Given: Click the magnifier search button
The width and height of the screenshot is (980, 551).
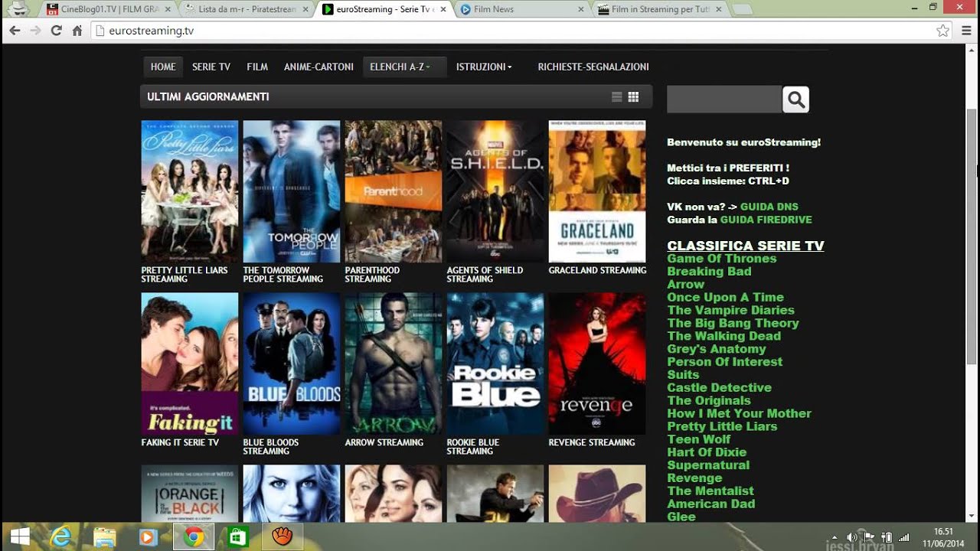Looking at the screenshot, I should 795,99.
